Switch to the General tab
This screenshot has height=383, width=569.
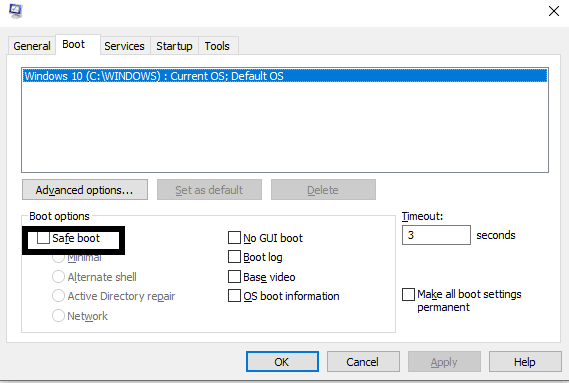32,46
